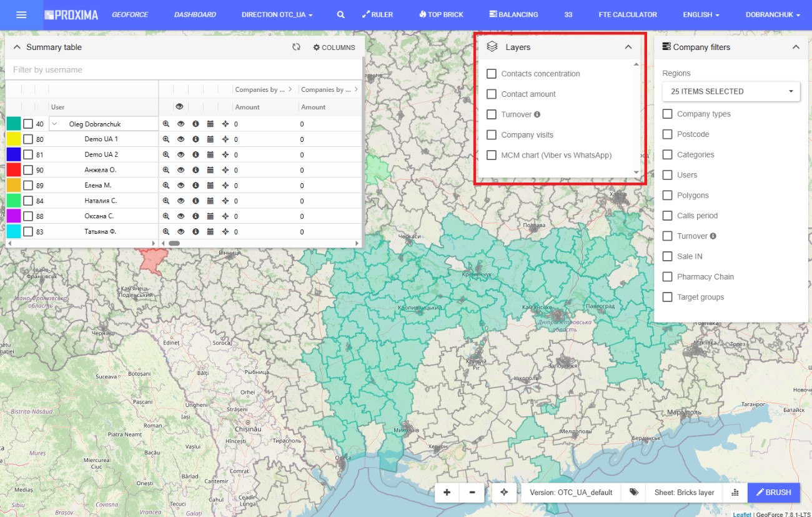This screenshot has height=517, width=812.
Task: Open the COLUMNS settings
Action: point(334,48)
